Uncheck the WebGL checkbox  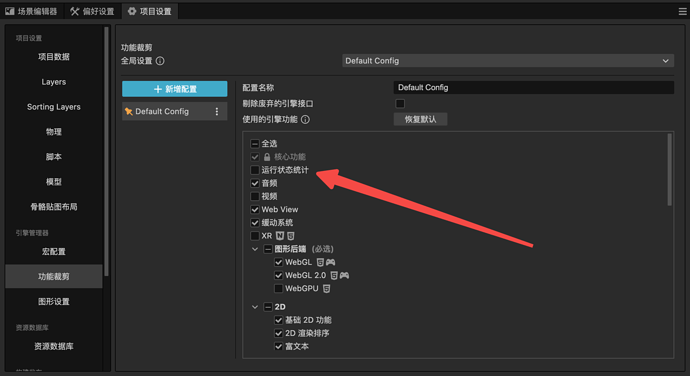point(279,262)
